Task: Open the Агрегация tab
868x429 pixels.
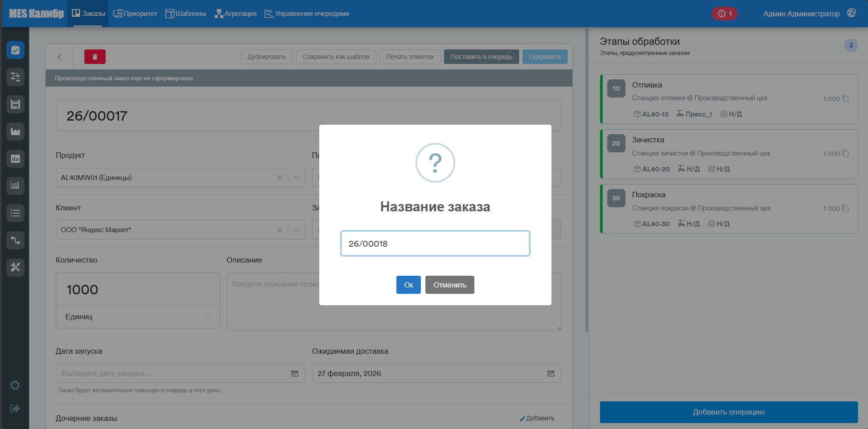Action: point(235,14)
